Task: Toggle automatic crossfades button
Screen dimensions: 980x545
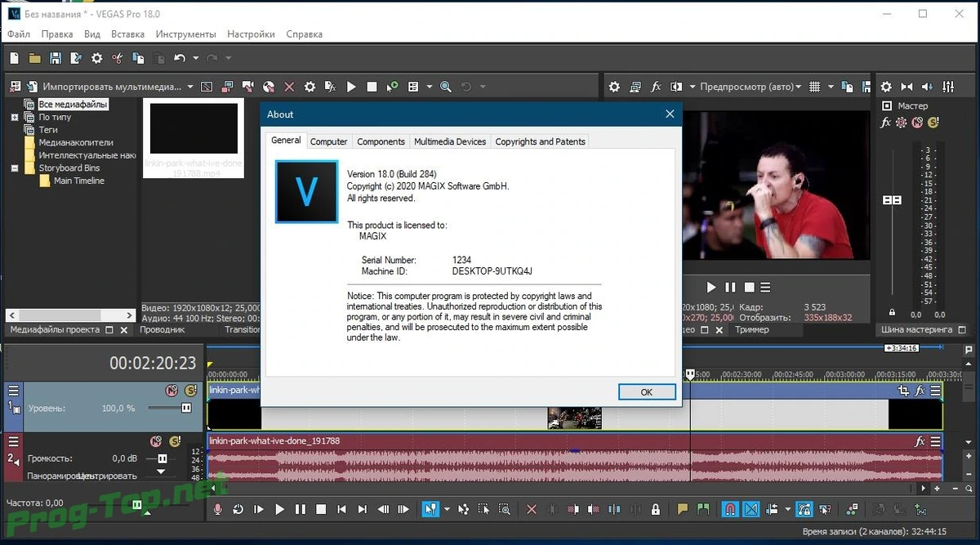Action: (751, 509)
